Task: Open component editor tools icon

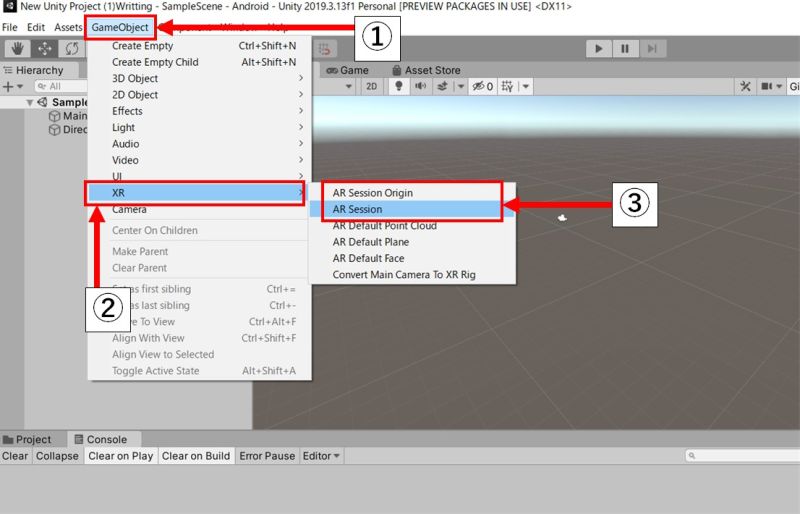Action: [x=745, y=86]
